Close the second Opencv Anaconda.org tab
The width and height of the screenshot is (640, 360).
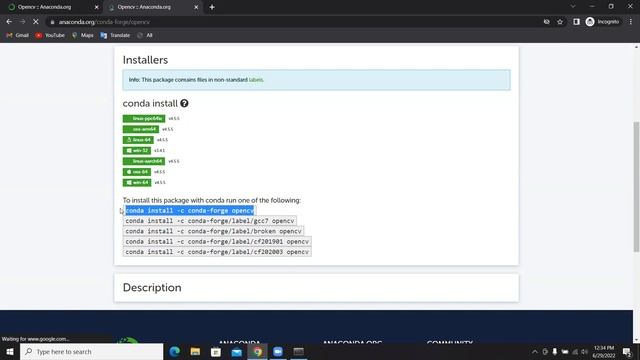(196, 7)
